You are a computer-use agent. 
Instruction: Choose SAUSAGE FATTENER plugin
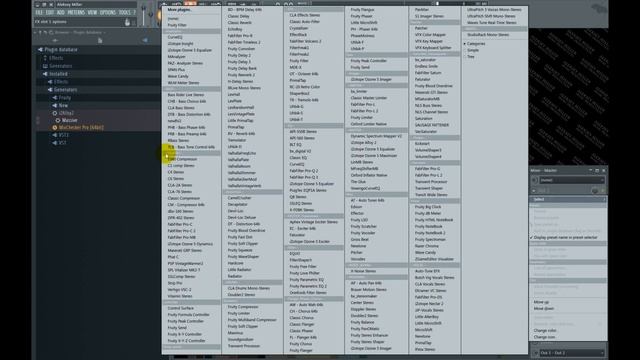432,125
